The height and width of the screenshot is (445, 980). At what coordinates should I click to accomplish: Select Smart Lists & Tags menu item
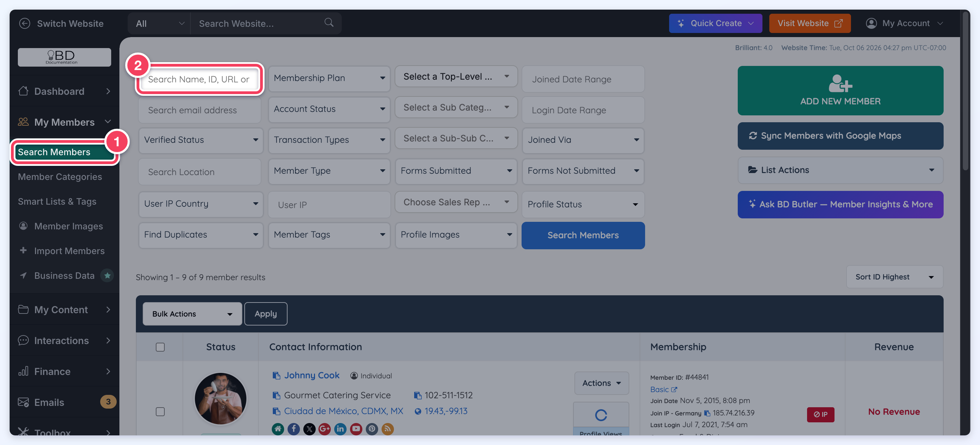pos(57,201)
